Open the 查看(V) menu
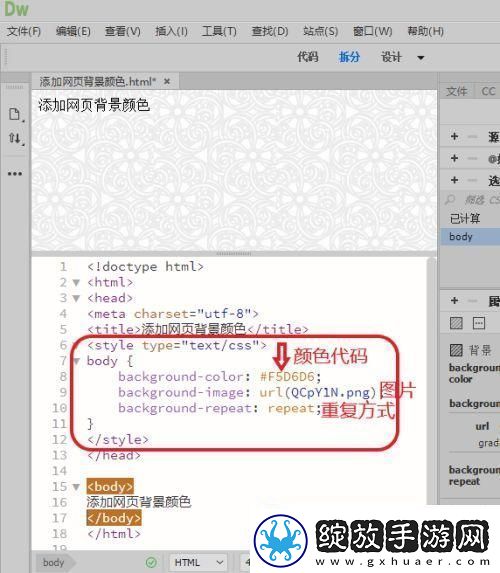The width and height of the screenshot is (500, 573). (122, 31)
